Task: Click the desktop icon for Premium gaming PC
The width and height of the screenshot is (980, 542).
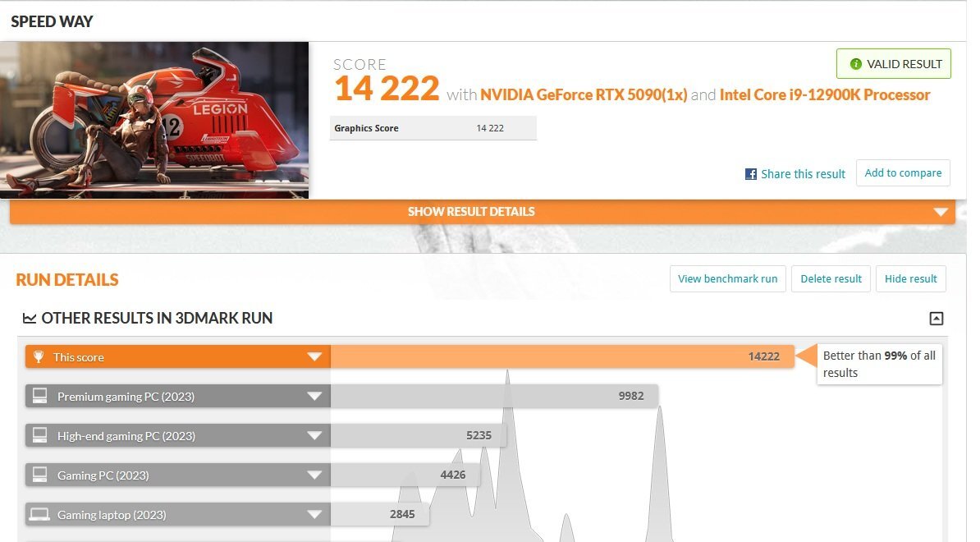Action: pos(40,396)
